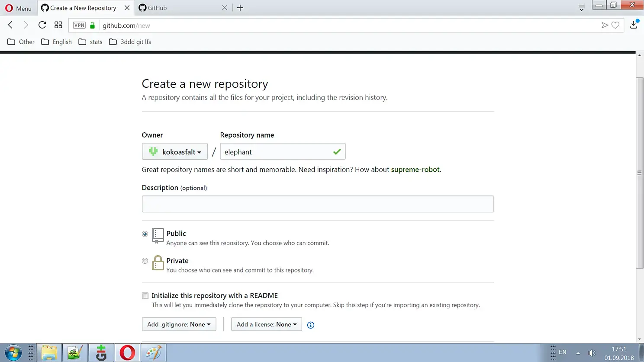Click the EN language indicator

click(563, 352)
